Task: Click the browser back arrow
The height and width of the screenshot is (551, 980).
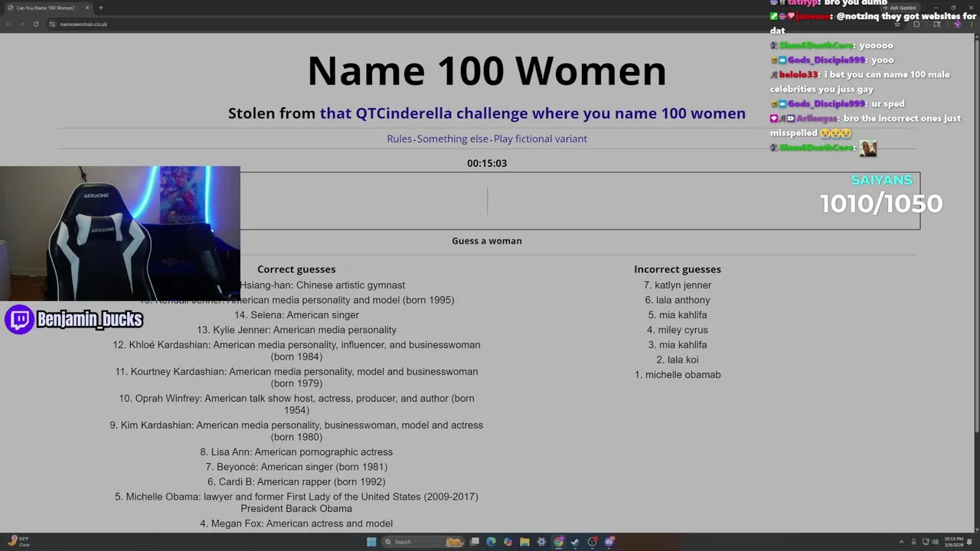Action: click(8, 24)
